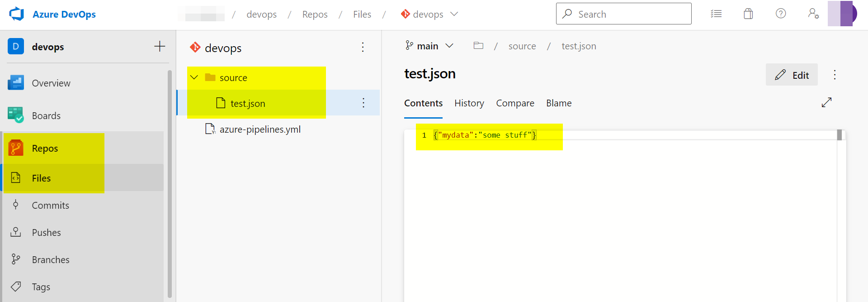
Task: Click the Repos breadcrumb link
Action: [x=315, y=14]
